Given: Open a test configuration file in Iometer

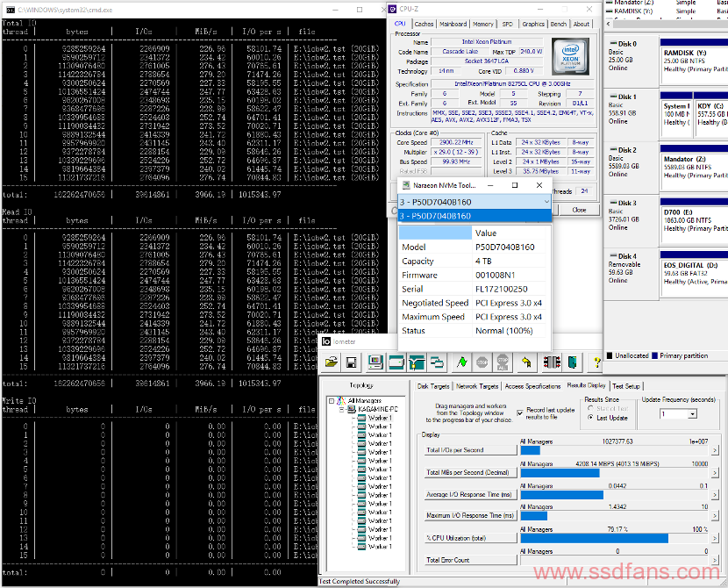Looking at the screenshot, I should click(331, 362).
